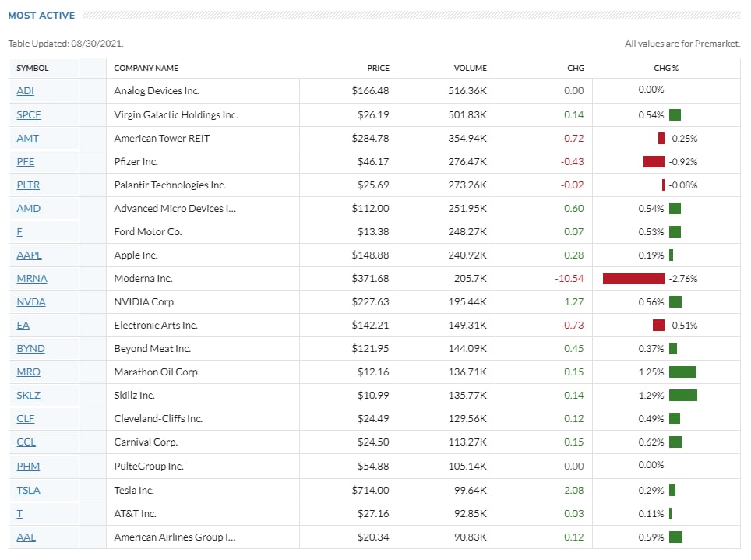Screen dimensions: 751x560
Task: Open the TSLA symbol link
Action: (29, 491)
